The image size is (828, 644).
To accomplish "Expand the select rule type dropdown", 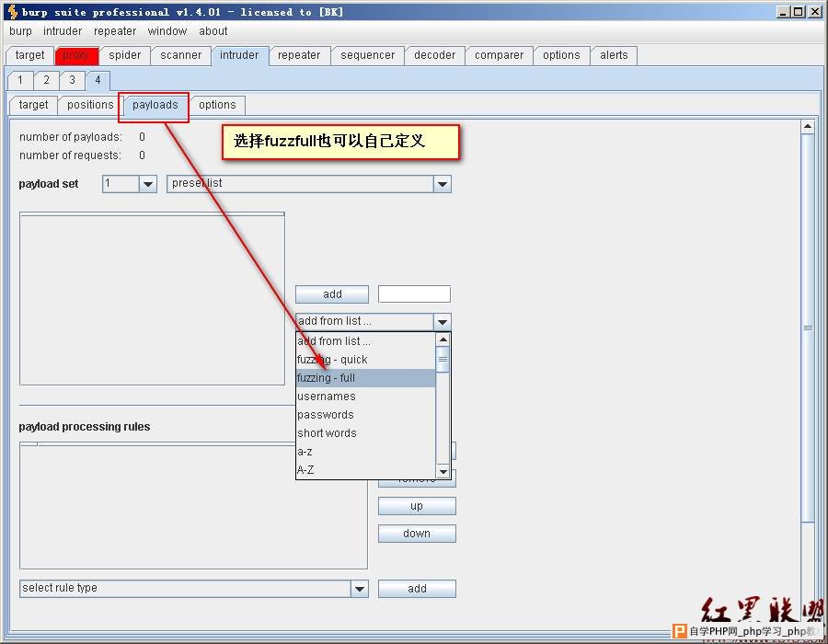I will tap(359, 589).
